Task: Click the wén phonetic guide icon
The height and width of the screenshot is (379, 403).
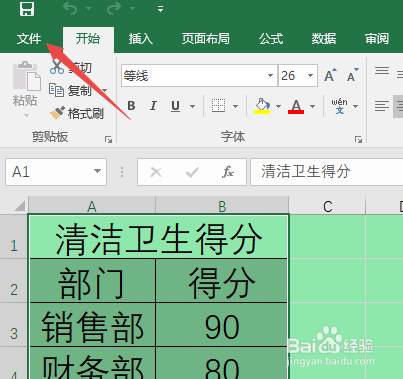Action: pos(339,106)
